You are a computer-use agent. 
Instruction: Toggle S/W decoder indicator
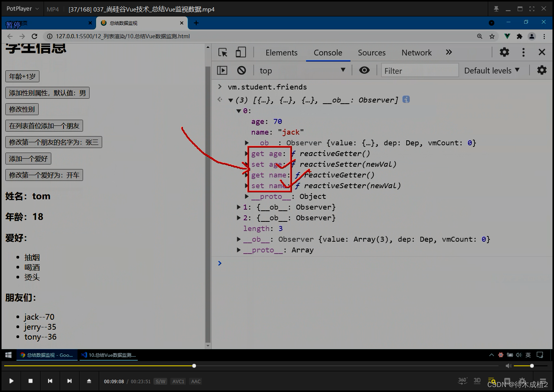pyautogui.click(x=161, y=381)
